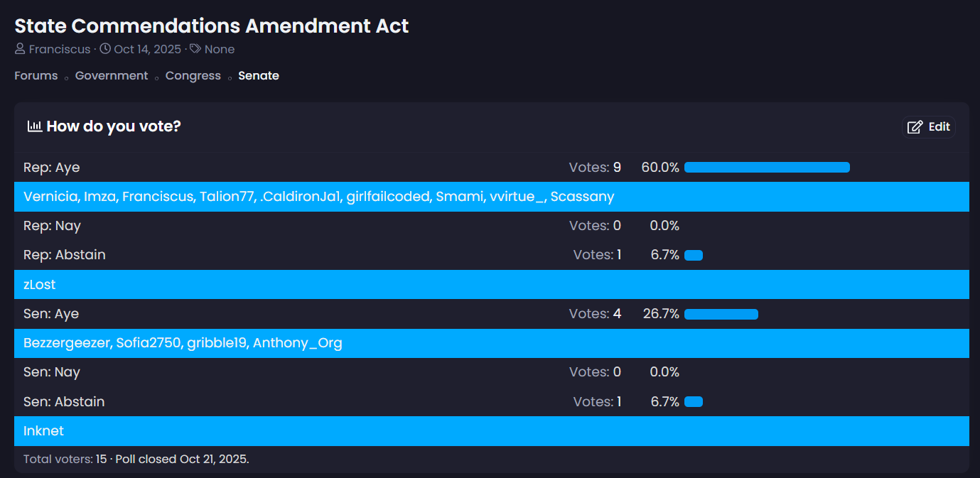
Task: Click the Sen: Aye 26.7% progress bar
Action: tap(721, 314)
